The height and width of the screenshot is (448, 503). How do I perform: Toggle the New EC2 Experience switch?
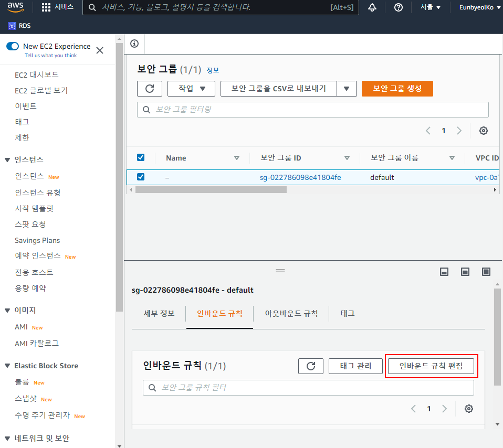pos(13,46)
